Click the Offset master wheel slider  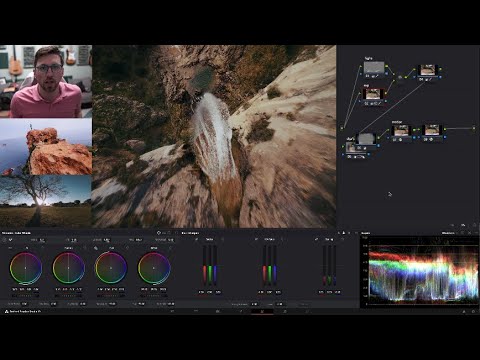pos(154,295)
